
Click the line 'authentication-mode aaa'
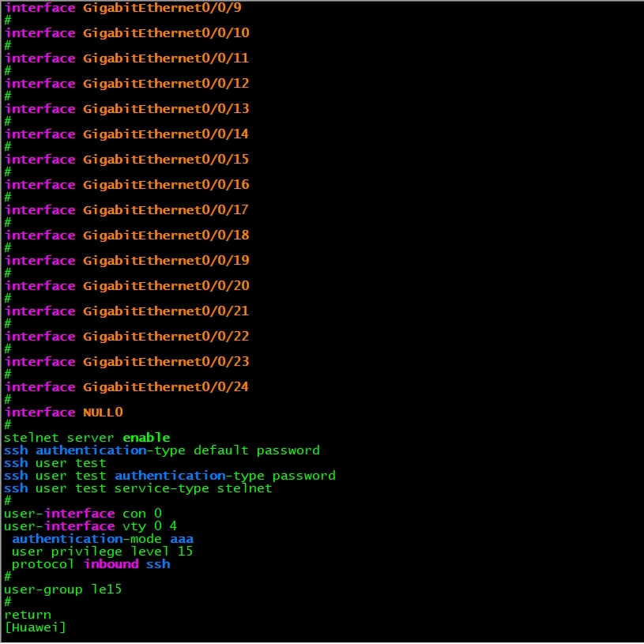point(103,539)
